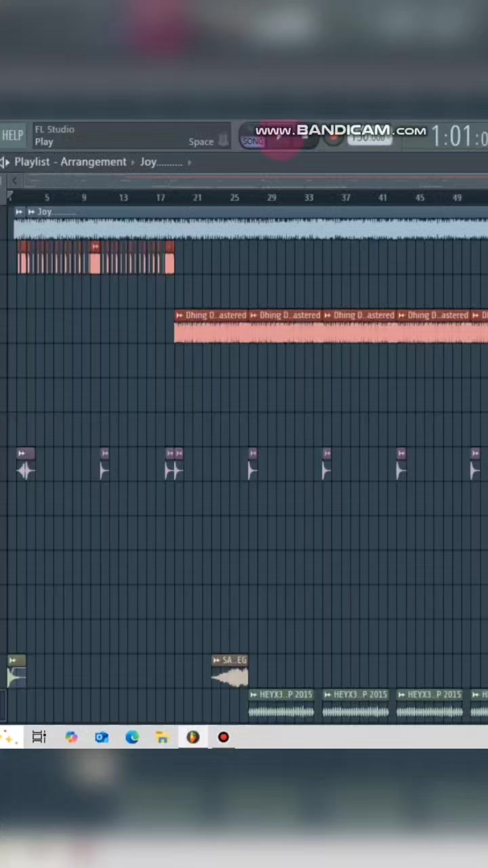This screenshot has height=868, width=488.
Task: Open the Joy audio clip menu arrow
Action: (19, 212)
